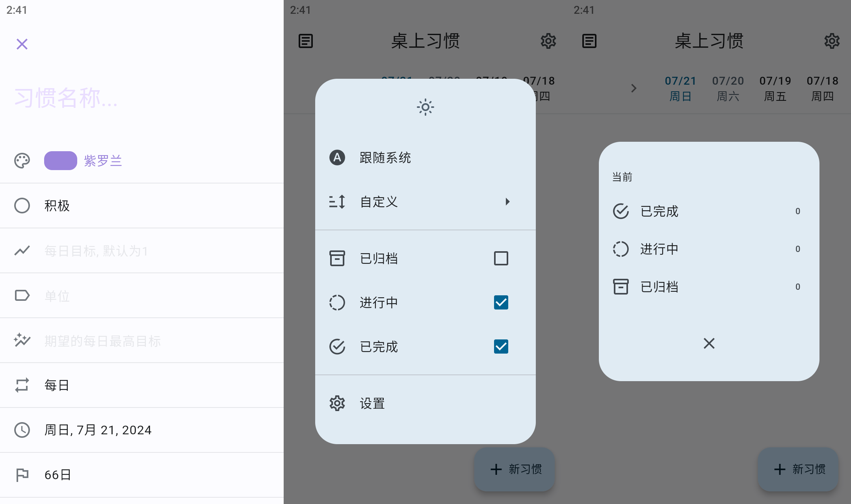This screenshot has height=504, width=851.
Task: Click the notes list icon in middle screen
Action: [x=306, y=41]
